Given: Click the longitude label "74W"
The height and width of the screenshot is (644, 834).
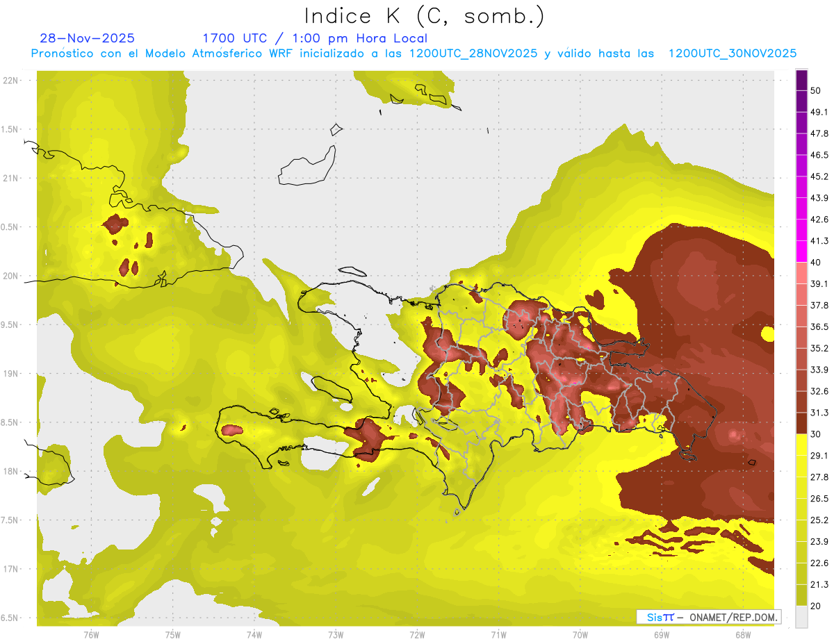Looking at the screenshot, I should coord(254,634).
